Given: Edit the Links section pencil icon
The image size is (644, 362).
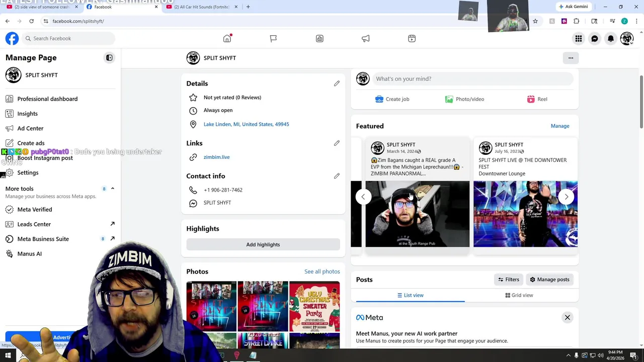Looking at the screenshot, I should click(x=337, y=143).
